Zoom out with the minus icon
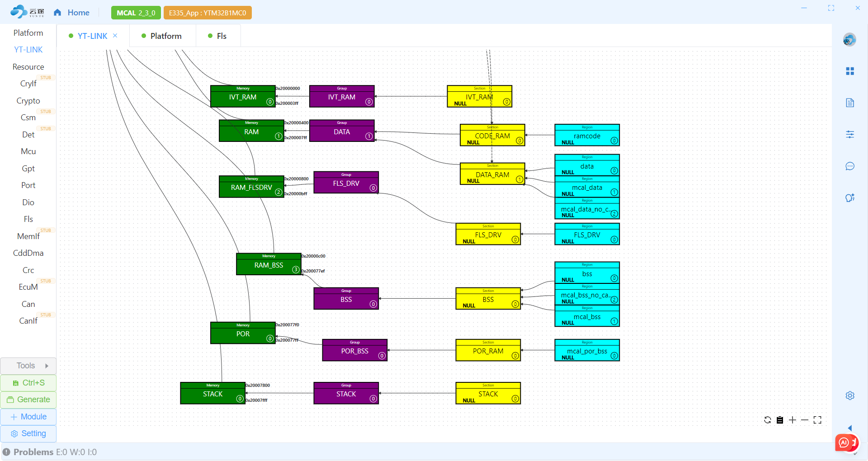This screenshot has height=461, width=868. [805, 420]
